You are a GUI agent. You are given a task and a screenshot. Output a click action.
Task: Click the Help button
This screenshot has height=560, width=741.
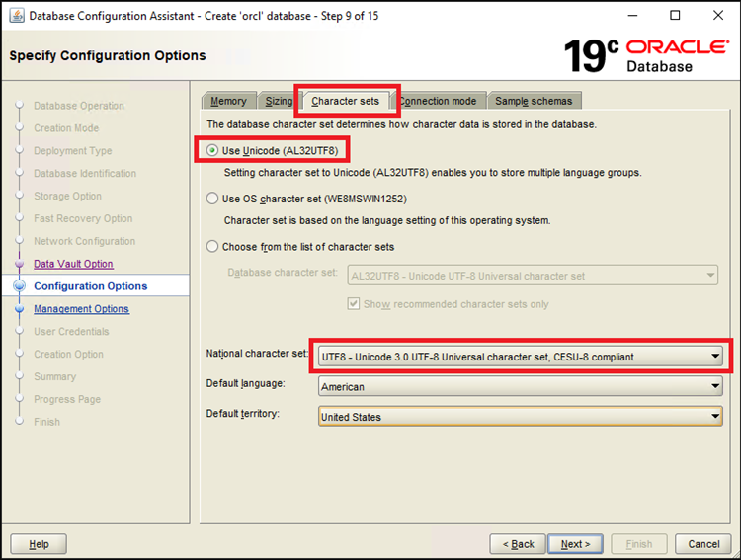(39, 544)
